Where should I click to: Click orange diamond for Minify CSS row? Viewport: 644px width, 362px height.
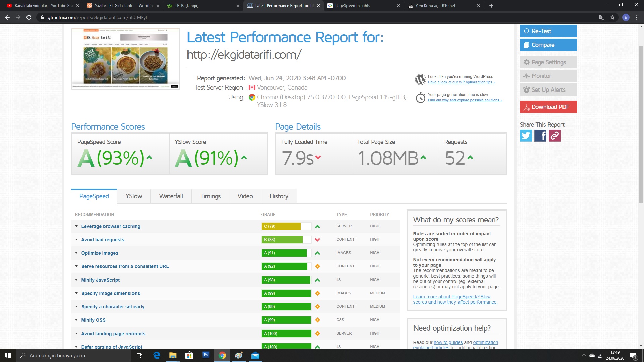click(317, 320)
